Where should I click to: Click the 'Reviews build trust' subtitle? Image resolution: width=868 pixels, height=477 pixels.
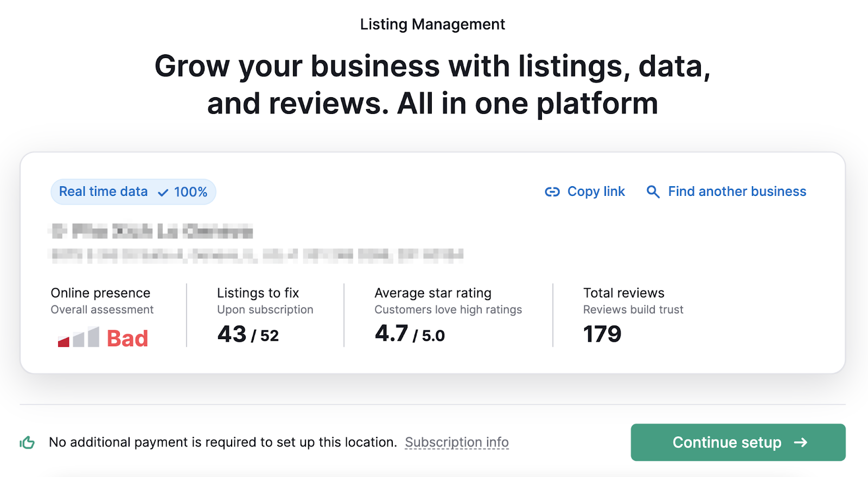point(633,310)
